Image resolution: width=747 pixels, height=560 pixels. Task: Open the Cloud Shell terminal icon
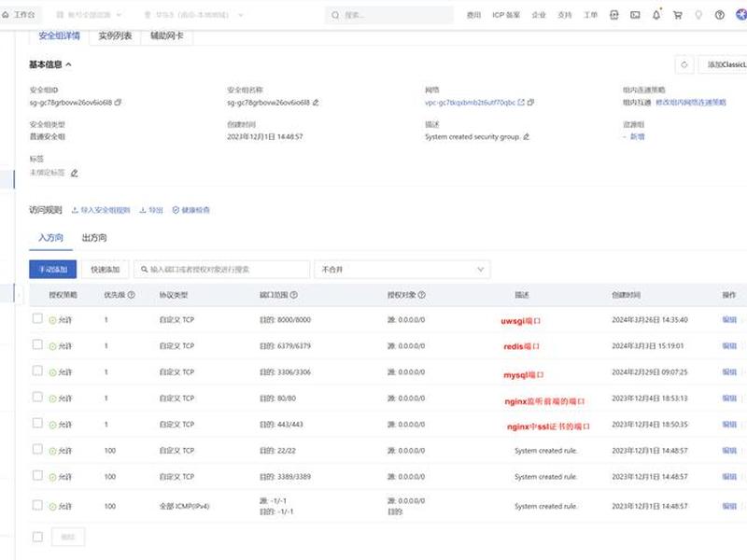click(x=635, y=15)
